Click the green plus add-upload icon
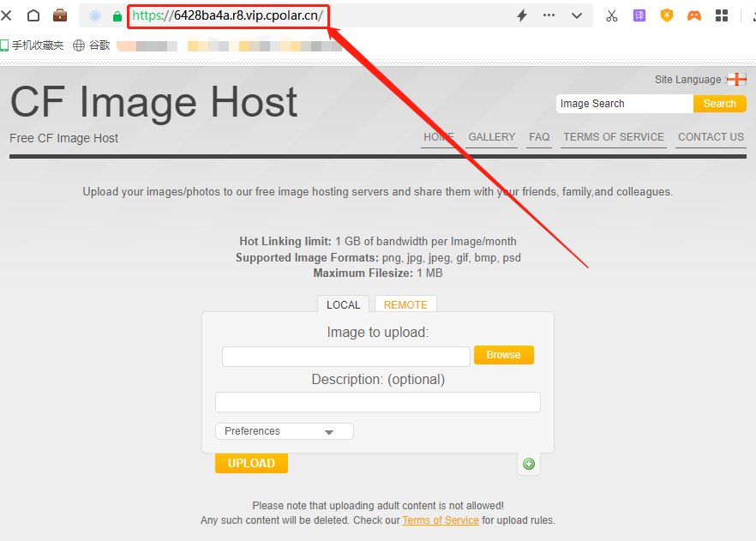Viewport: 756px width, 541px height. pyautogui.click(x=529, y=464)
